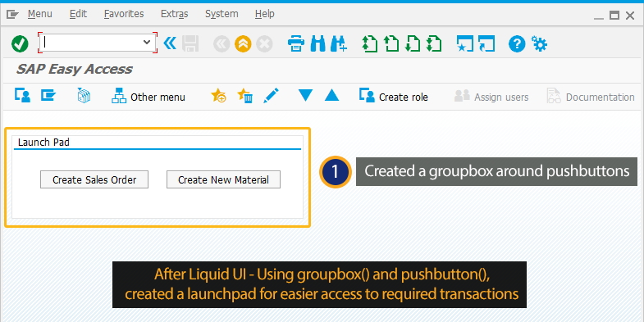Screen dimensions: 644x322
Task: Click the Create New Material pushbutton
Action: 223,179
